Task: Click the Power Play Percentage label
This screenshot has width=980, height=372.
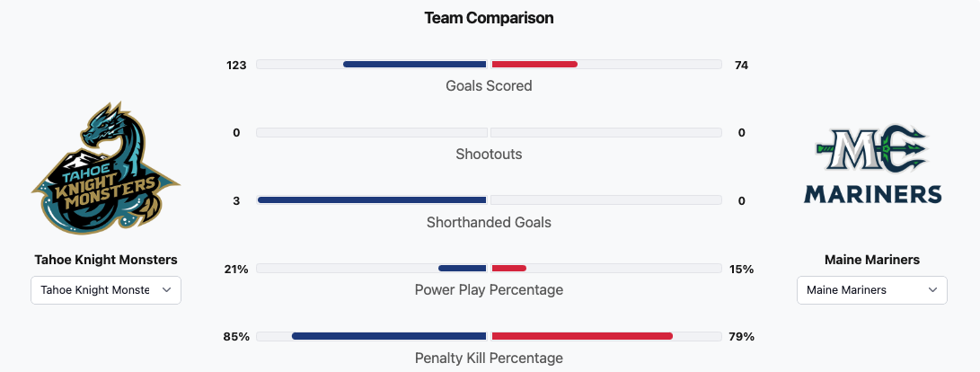Action: (x=489, y=290)
